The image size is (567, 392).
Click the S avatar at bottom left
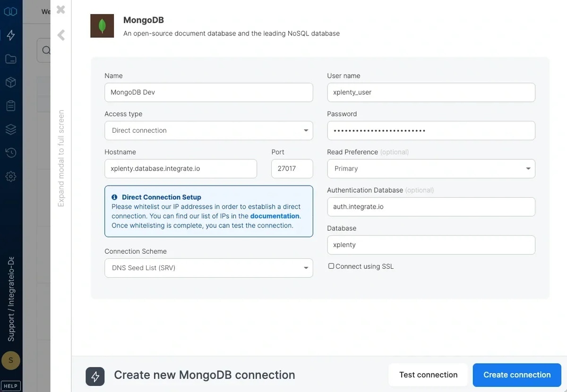point(10,360)
